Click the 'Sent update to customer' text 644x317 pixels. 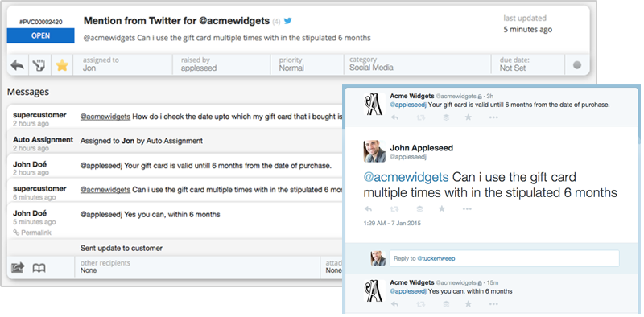[x=122, y=248]
